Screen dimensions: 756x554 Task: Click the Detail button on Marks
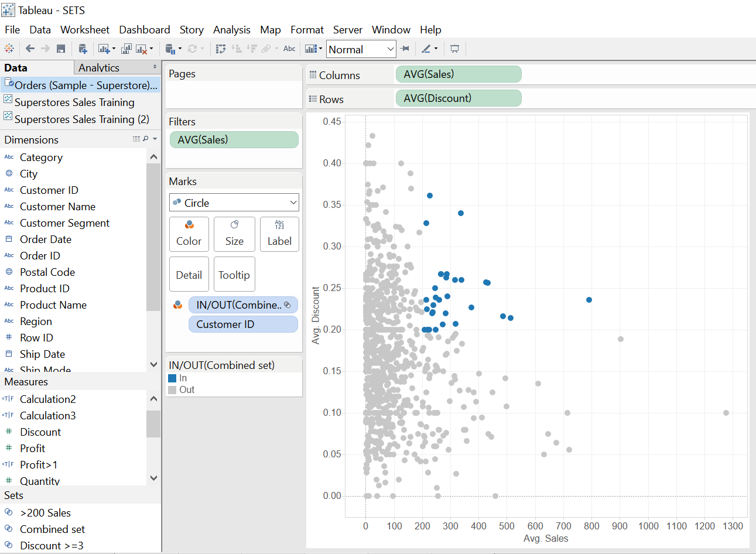(x=189, y=274)
